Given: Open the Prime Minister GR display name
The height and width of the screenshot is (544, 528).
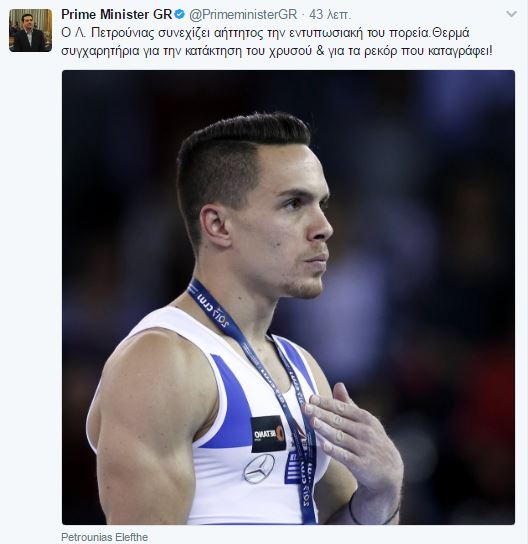Looking at the screenshot, I should [117, 15].
